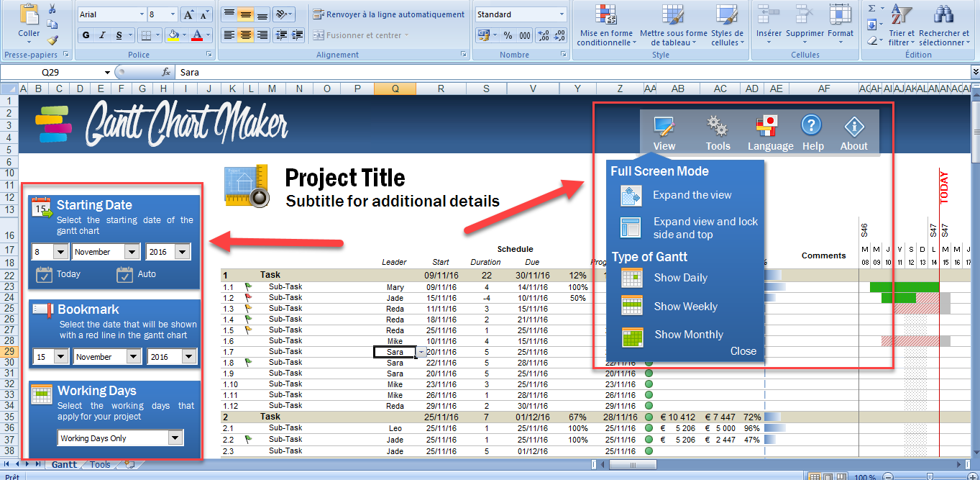Toggle bold formatting in the Police group

coord(86,35)
